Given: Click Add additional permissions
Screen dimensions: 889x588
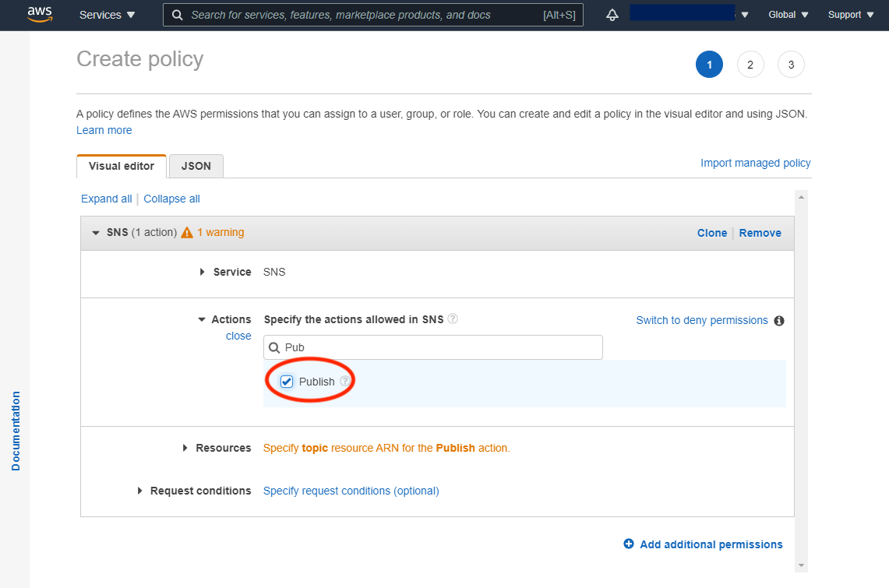Looking at the screenshot, I should [711, 544].
